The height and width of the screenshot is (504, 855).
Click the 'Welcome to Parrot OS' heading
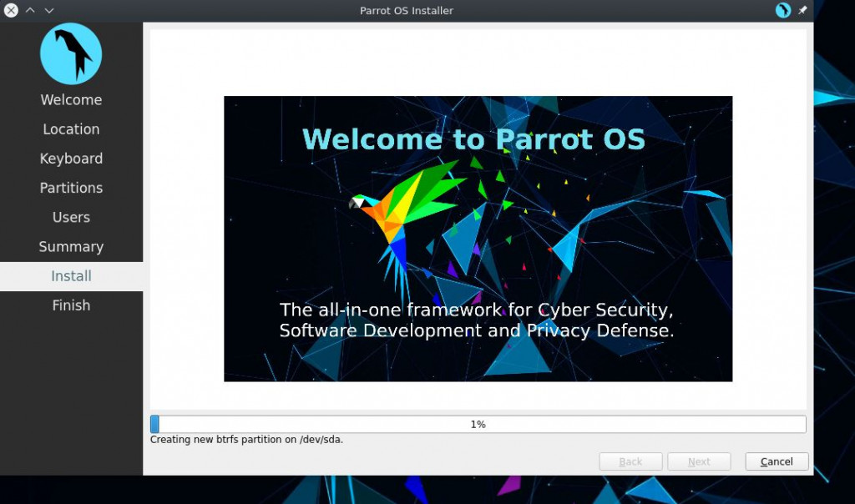[473, 139]
